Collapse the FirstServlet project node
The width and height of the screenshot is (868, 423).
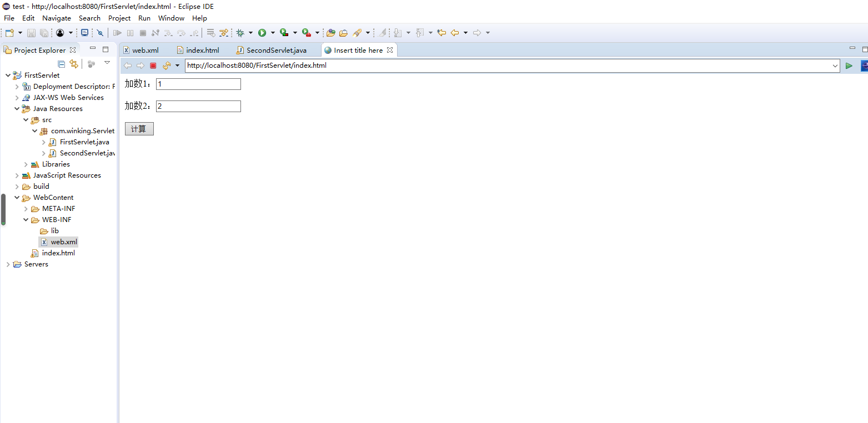[x=8, y=75]
